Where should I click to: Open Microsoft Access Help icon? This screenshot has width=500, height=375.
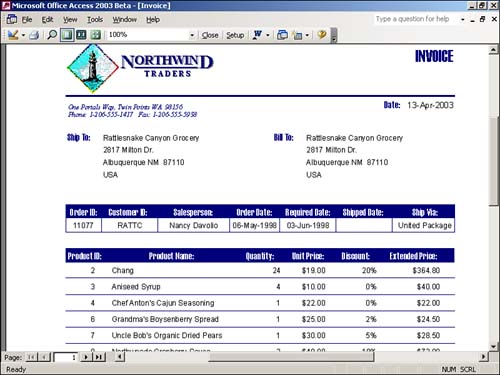[322, 35]
